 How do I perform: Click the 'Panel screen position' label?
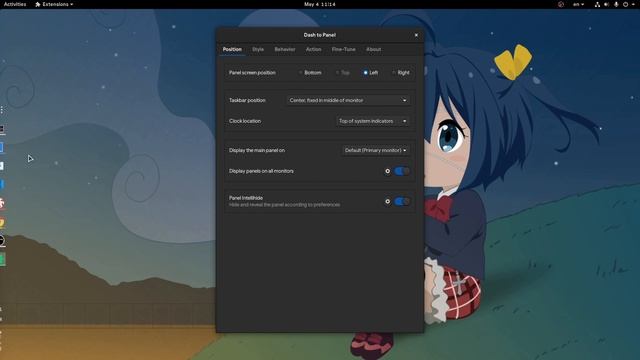coord(252,73)
